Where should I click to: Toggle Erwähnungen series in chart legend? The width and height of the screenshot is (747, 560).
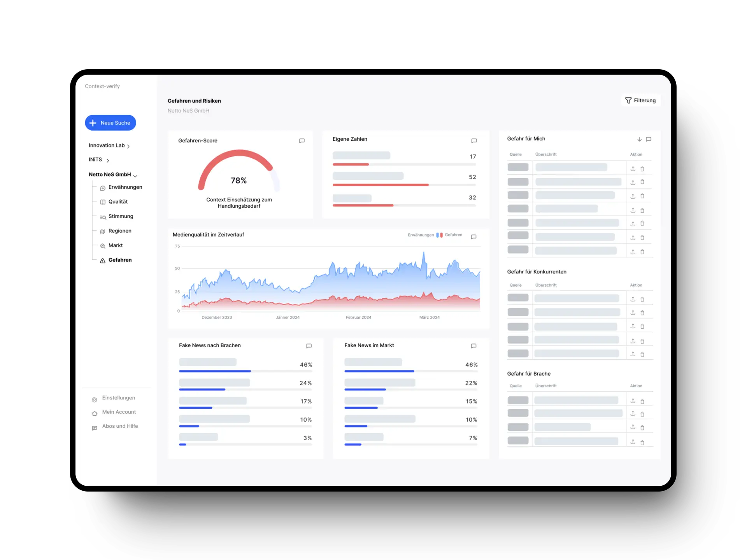[x=421, y=235]
